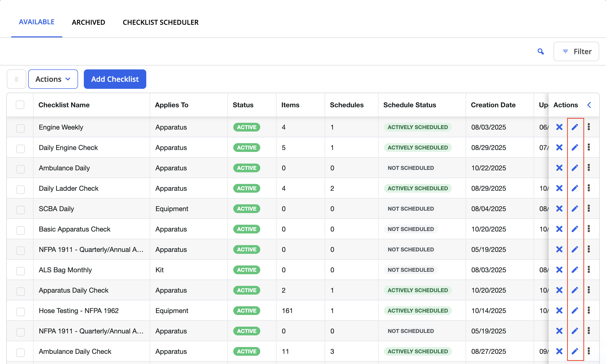Screen dimensions: 606x364
Task: Edit the SCBA Daily checklist with pencil icon
Action: point(575,208)
